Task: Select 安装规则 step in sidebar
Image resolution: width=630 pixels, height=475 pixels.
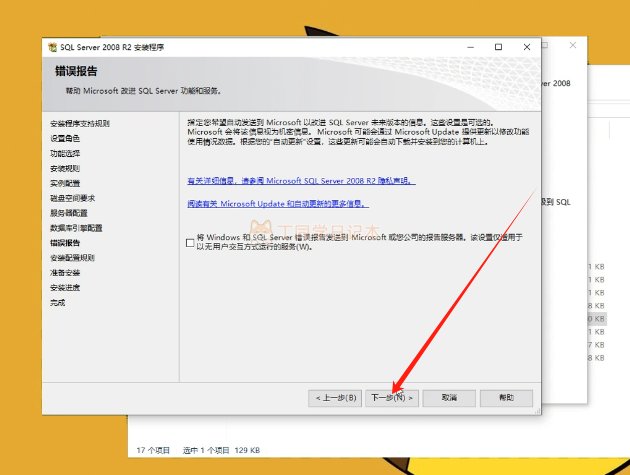Action: coord(65,168)
